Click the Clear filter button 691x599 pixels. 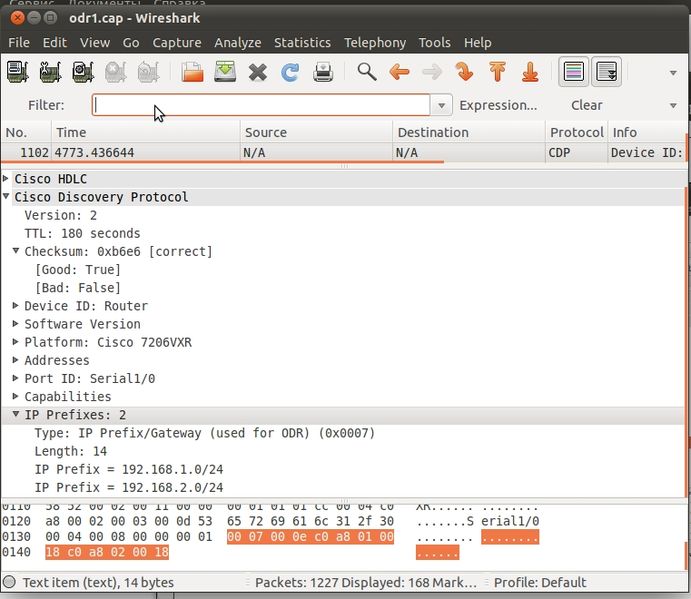(x=587, y=105)
